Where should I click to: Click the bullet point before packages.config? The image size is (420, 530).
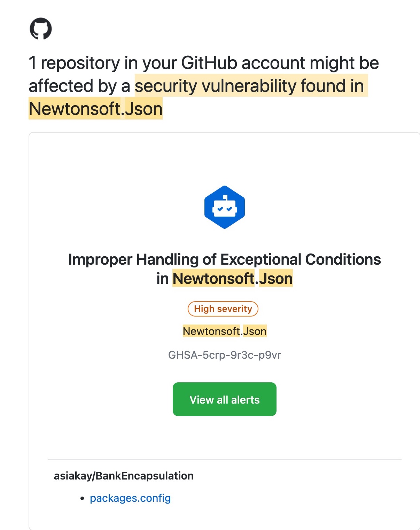(82, 499)
